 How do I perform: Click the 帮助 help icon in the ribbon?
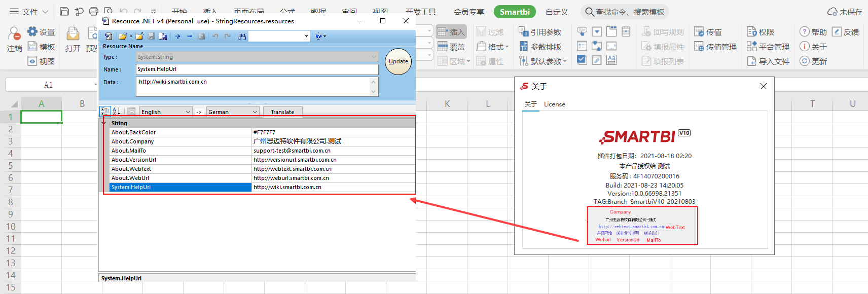coord(805,31)
